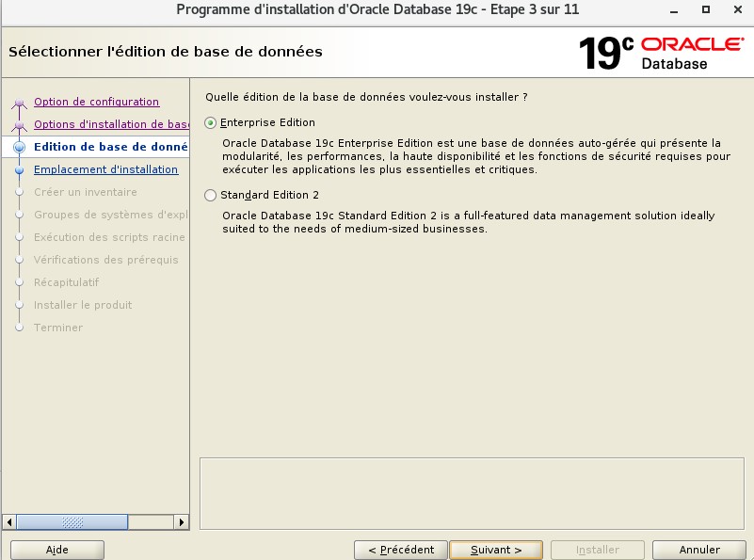Select the Enterprise Edition radio button
The height and width of the screenshot is (560, 754).
click(x=210, y=123)
